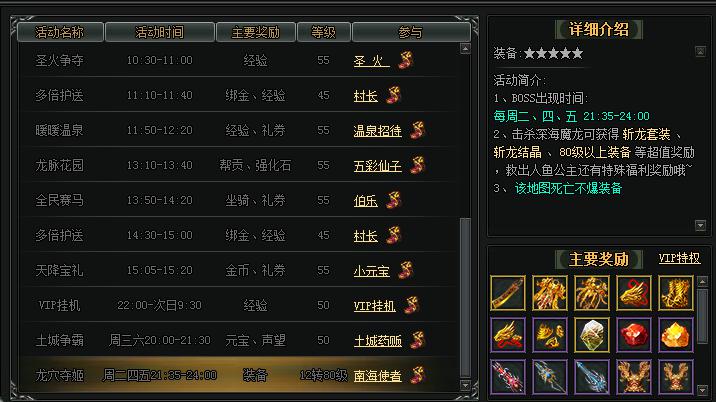
Task: Select the golden sword reward icon
Action: [508, 292]
